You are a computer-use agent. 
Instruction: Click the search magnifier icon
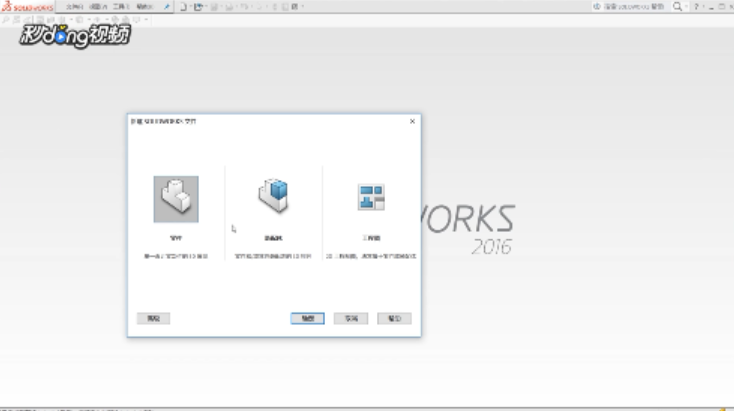pyautogui.click(x=677, y=7)
